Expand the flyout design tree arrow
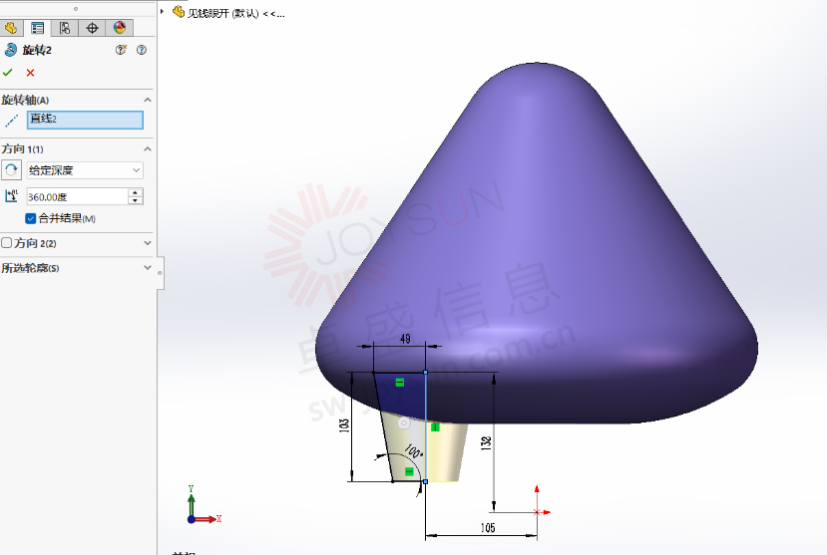827x555 pixels. [x=163, y=12]
